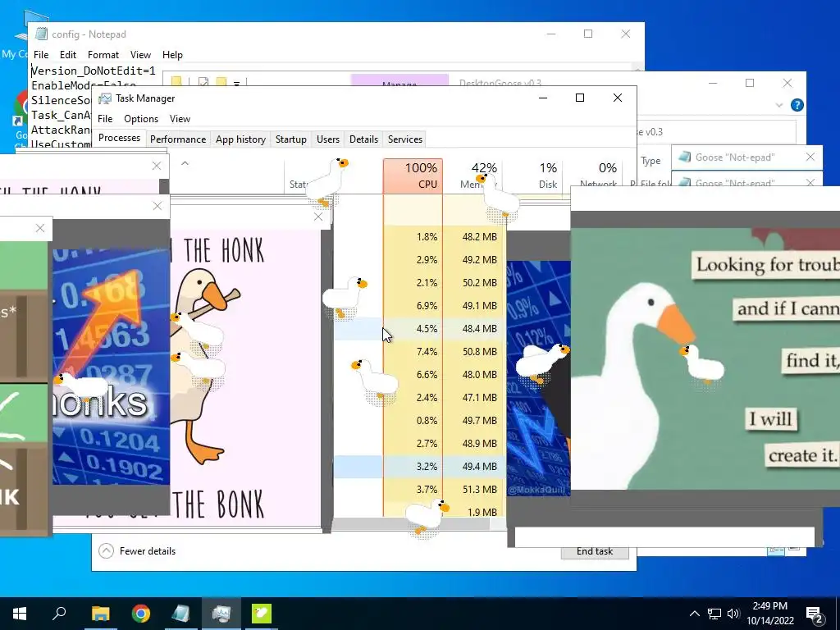Switch to the Startup tab
Viewport: 840px width, 630px height.
[291, 139]
